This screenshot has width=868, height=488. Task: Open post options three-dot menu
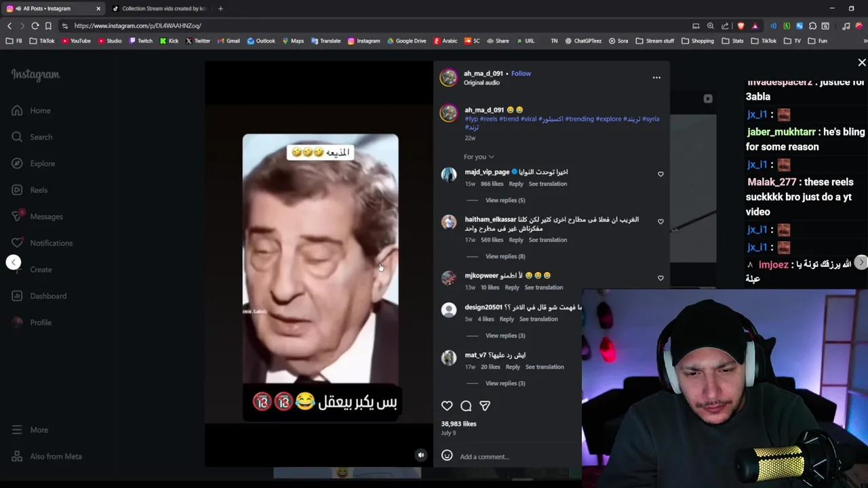coord(656,77)
